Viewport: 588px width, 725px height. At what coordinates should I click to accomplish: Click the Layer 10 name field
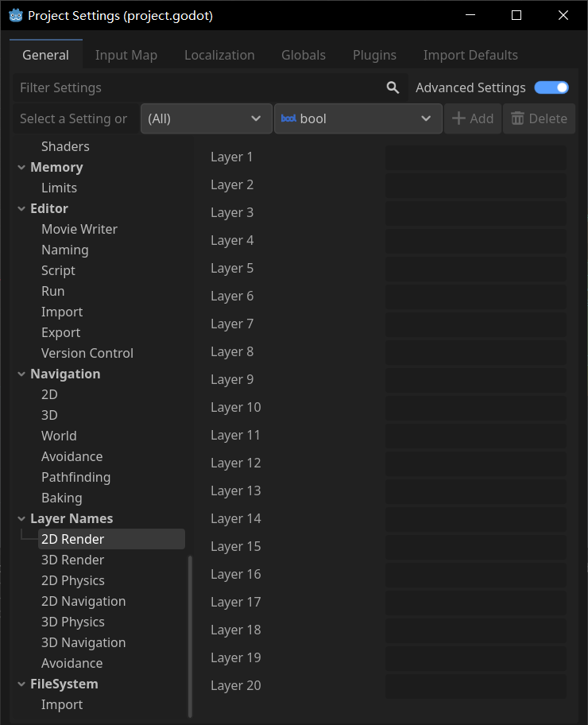click(x=476, y=408)
